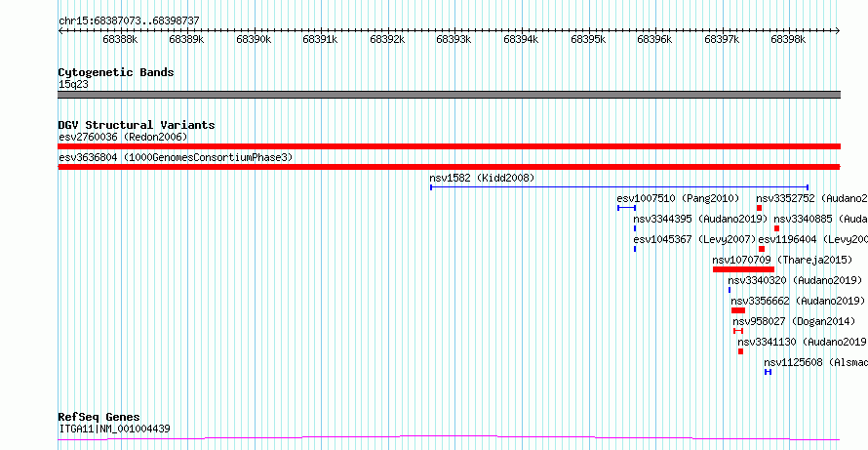
Task: Open the esv2760036 (Redon2006) variant label
Action: (123, 137)
